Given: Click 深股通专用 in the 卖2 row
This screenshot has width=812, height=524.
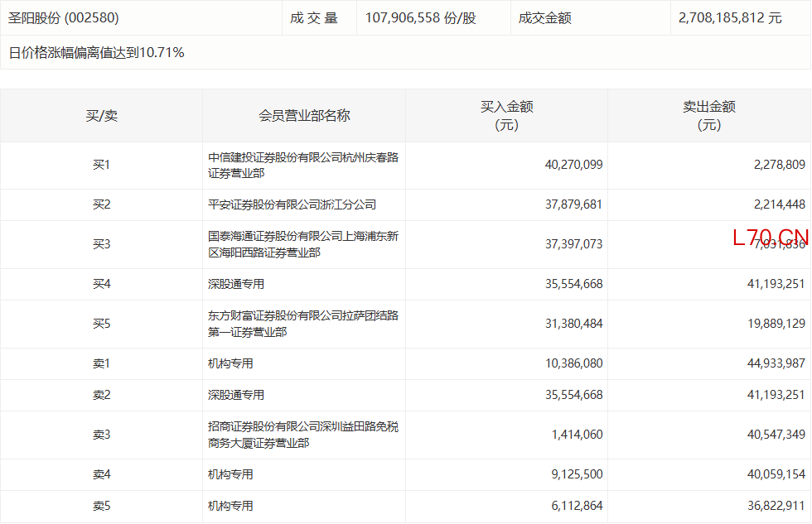Looking at the screenshot, I should coord(236,395).
